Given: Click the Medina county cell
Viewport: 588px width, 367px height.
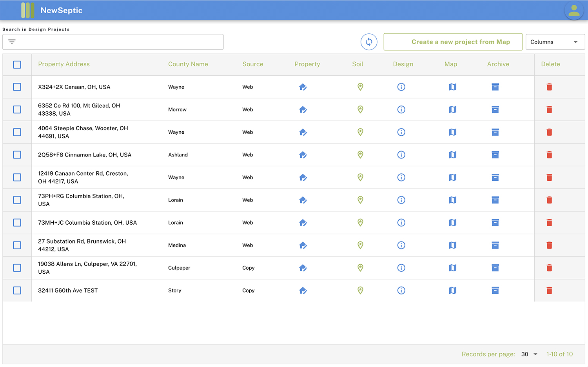Looking at the screenshot, I should [x=177, y=245].
